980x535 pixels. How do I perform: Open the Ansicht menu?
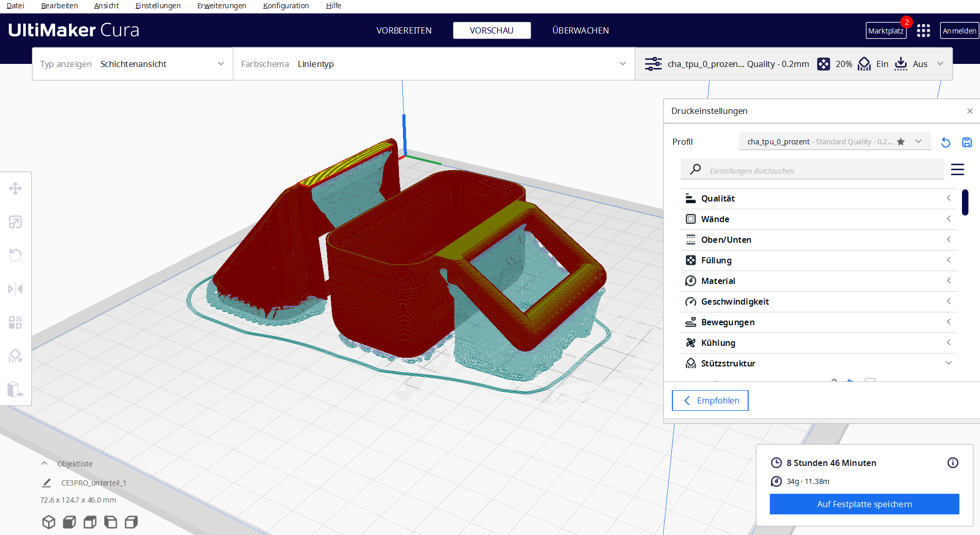pos(107,6)
